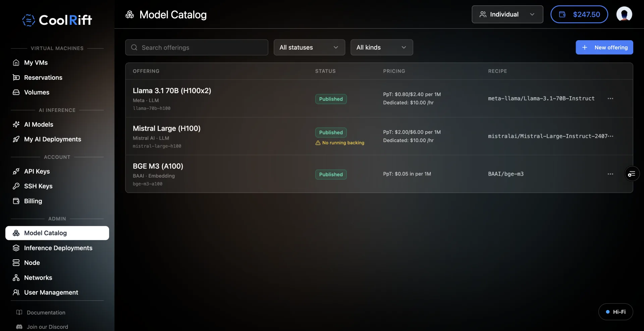Click the bge-m3-a100 slug text
Image resolution: width=644 pixels, height=331 pixels.
click(147, 184)
